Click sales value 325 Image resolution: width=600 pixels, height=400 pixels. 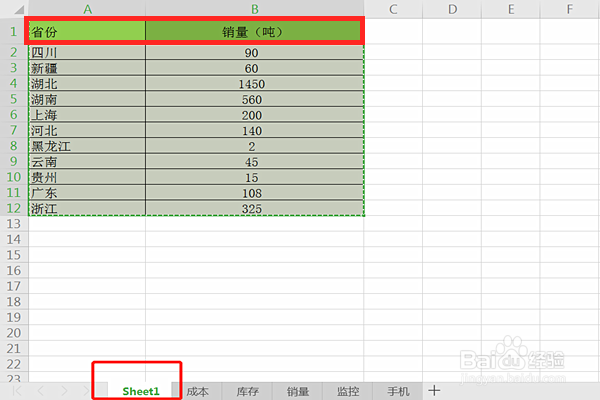252,209
